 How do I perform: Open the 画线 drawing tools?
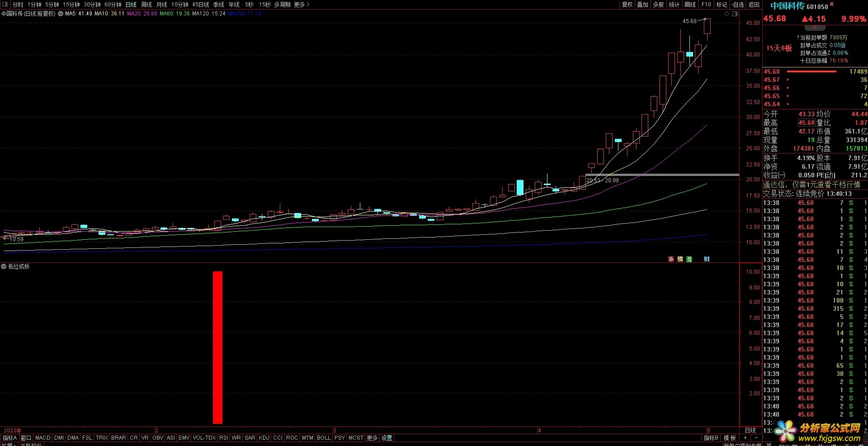pyautogui.click(x=690, y=5)
